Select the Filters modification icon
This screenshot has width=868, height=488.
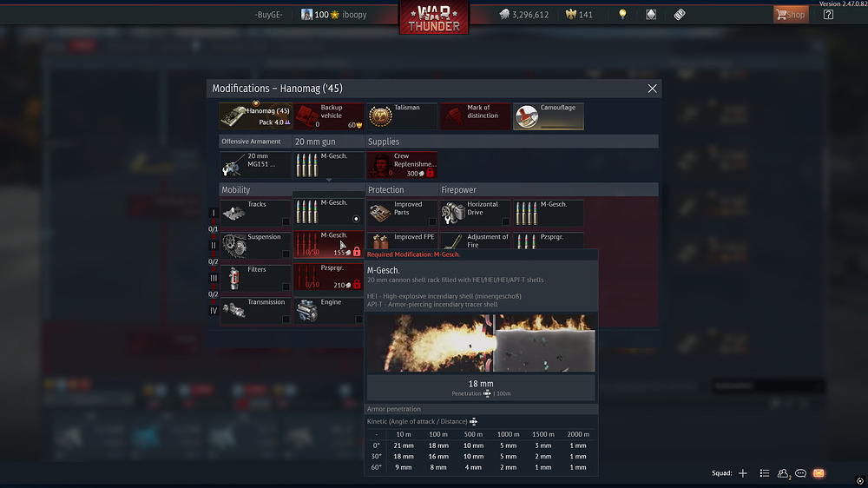coord(233,278)
